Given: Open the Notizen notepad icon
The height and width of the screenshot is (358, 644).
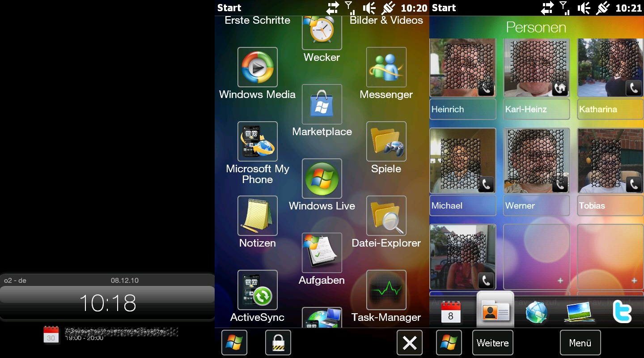Looking at the screenshot, I should 258,216.
